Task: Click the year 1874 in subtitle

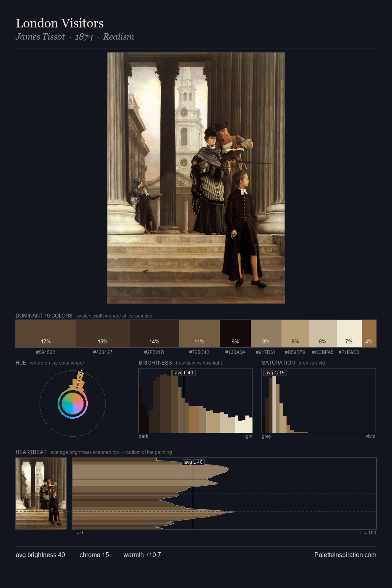Action: [84, 37]
